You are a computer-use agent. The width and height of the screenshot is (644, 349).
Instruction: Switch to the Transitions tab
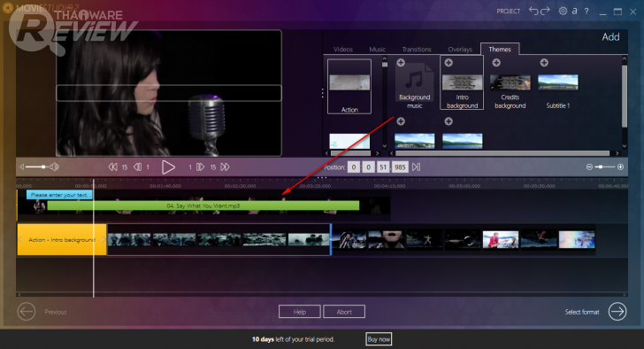[x=417, y=50]
